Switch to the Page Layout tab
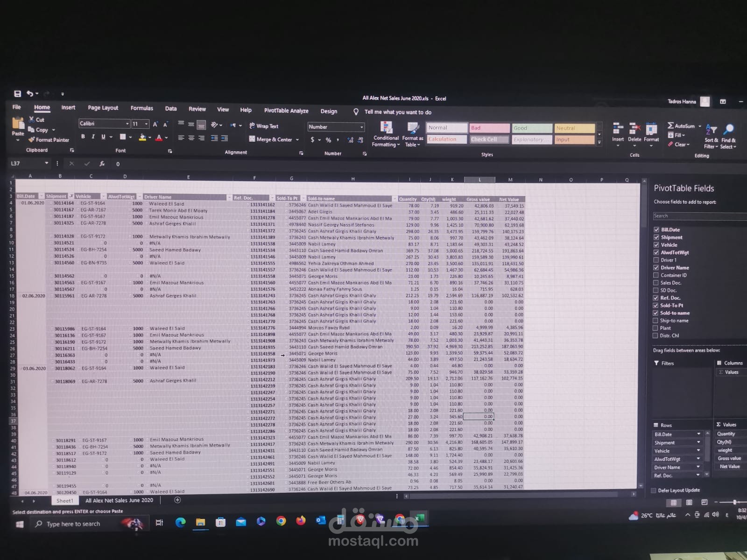The image size is (747, 560). tap(103, 108)
